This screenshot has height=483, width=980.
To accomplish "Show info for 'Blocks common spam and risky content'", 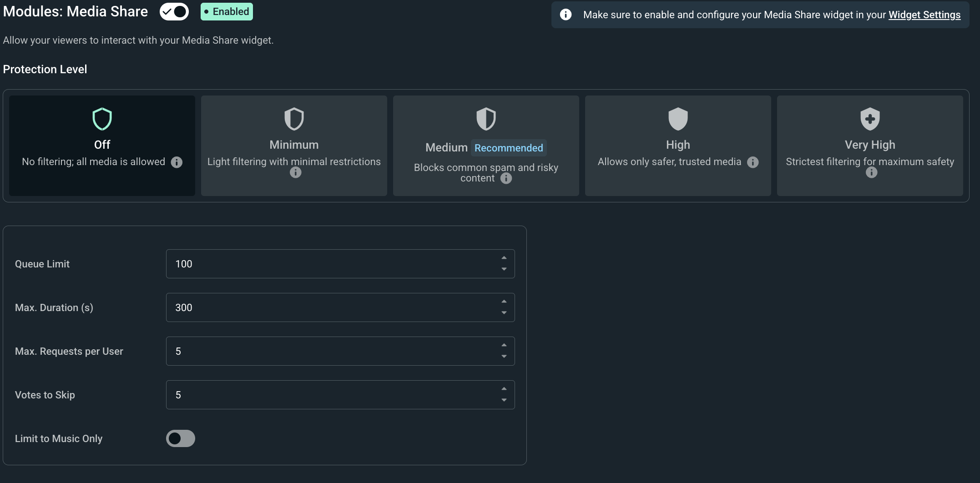I will click(x=506, y=178).
